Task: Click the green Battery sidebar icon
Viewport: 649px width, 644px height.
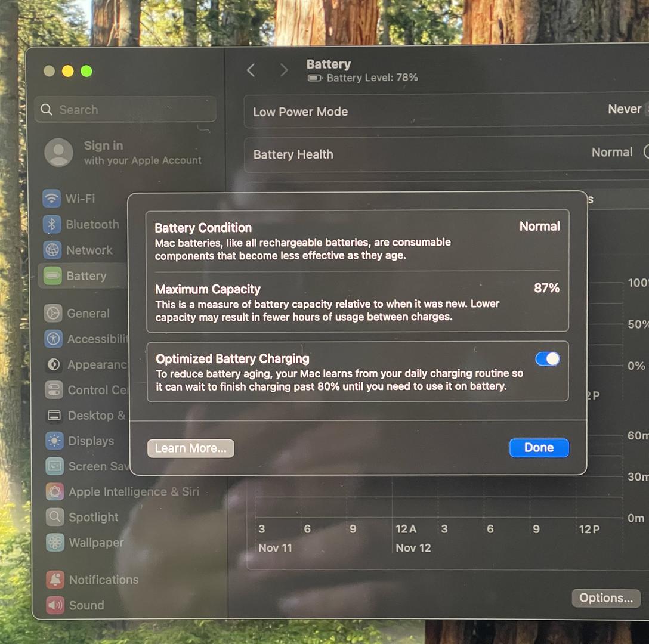Action: point(52,275)
